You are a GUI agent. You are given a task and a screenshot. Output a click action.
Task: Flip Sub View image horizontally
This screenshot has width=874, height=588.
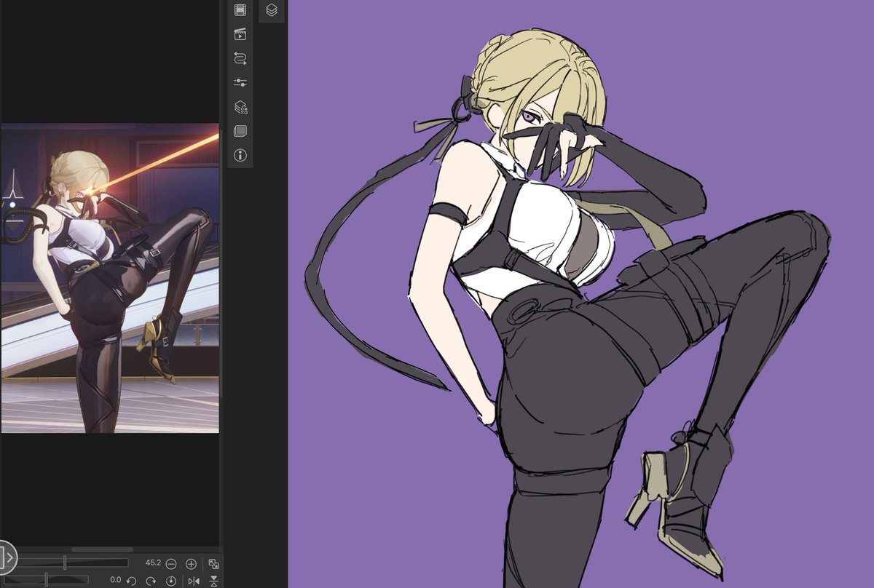pyautogui.click(x=194, y=581)
